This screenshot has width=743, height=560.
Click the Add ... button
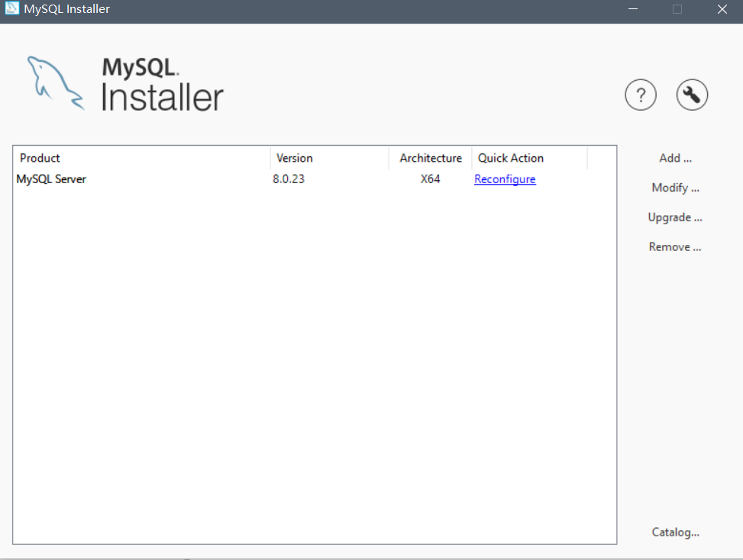675,158
